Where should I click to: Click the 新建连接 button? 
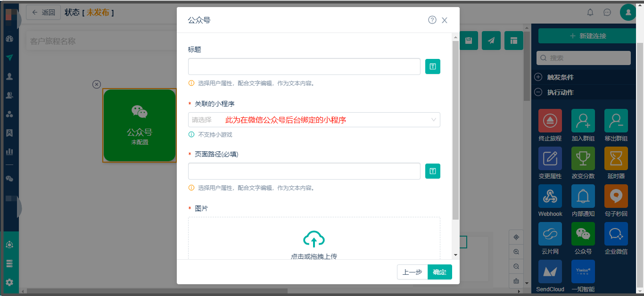pyautogui.click(x=587, y=36)
